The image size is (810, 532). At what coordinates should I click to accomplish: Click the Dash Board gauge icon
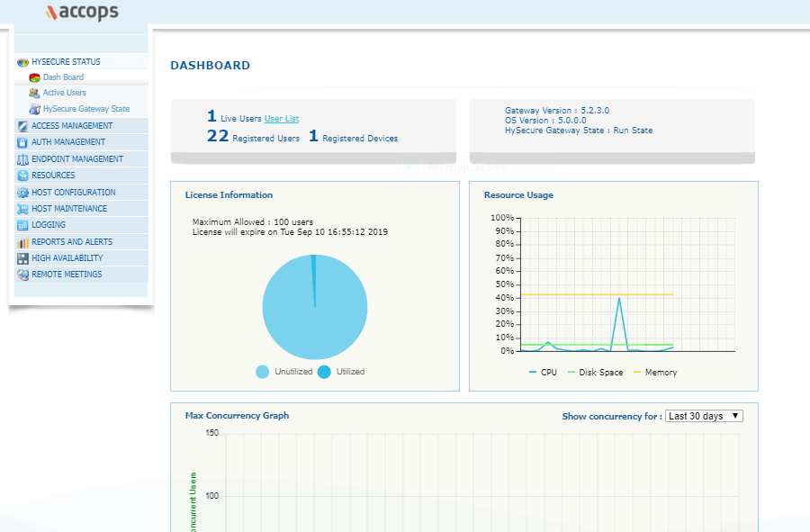pos(34,78)
